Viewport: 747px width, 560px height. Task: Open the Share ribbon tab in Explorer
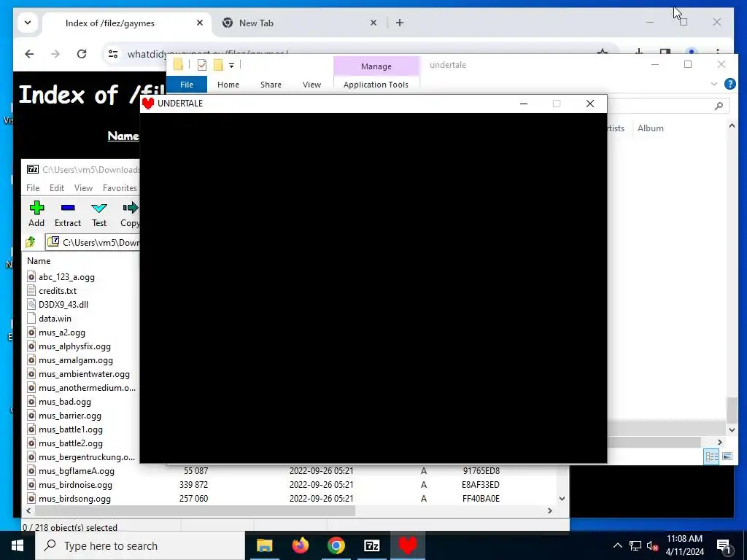271,85
